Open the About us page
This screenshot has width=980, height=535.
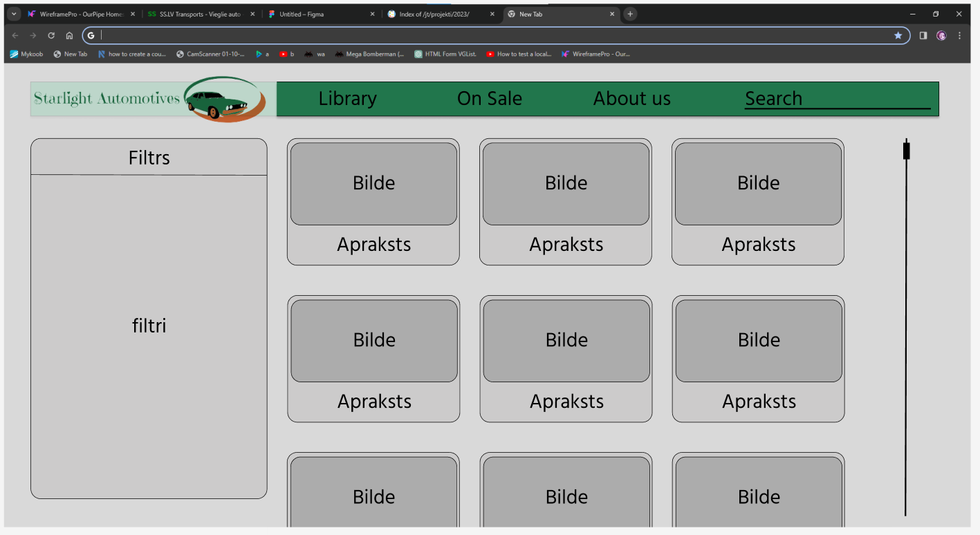[x=631, y=99]
